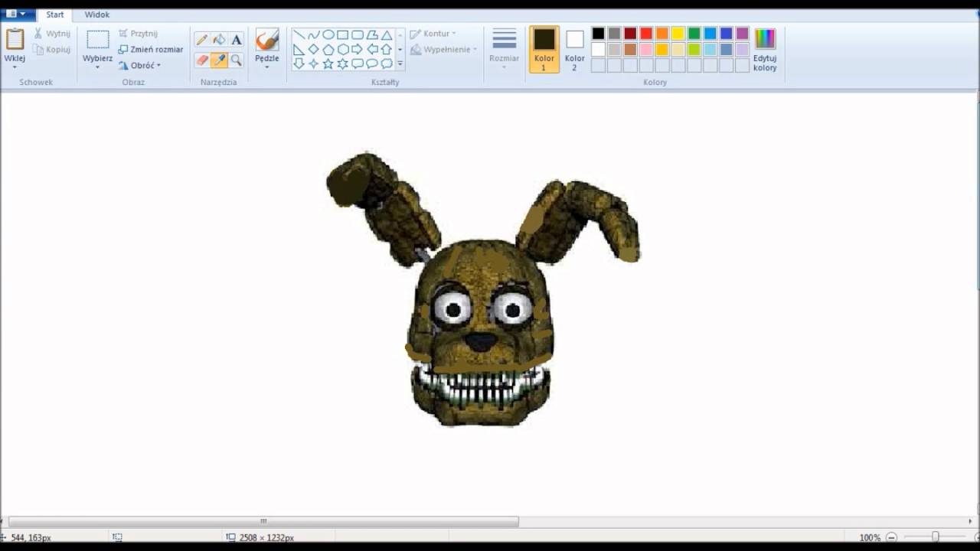Move the shapes gallery down one row

point(400,50)
